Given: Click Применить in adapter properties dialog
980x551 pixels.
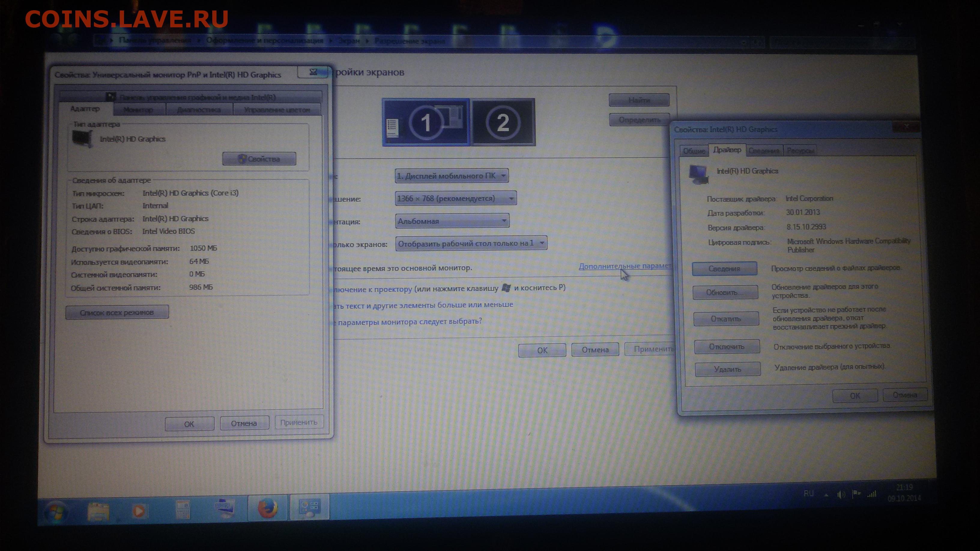Looking at the screenshot, I should tap(299, 422).
